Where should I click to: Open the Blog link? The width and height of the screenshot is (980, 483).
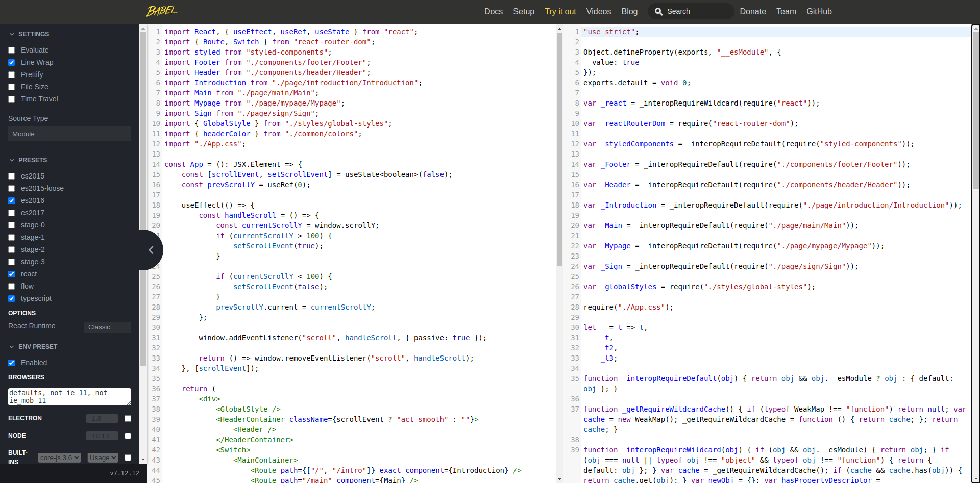click(x=629, y=11)
